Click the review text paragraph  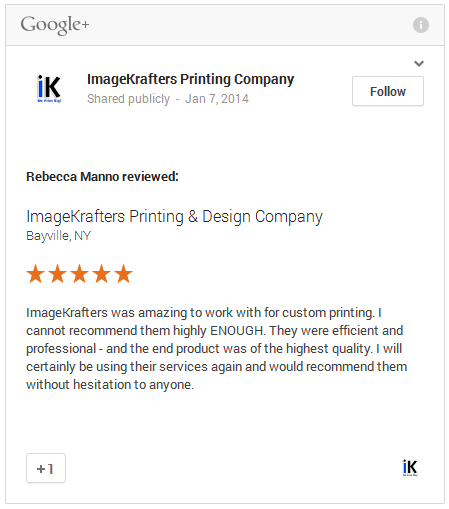pos(217,348)
